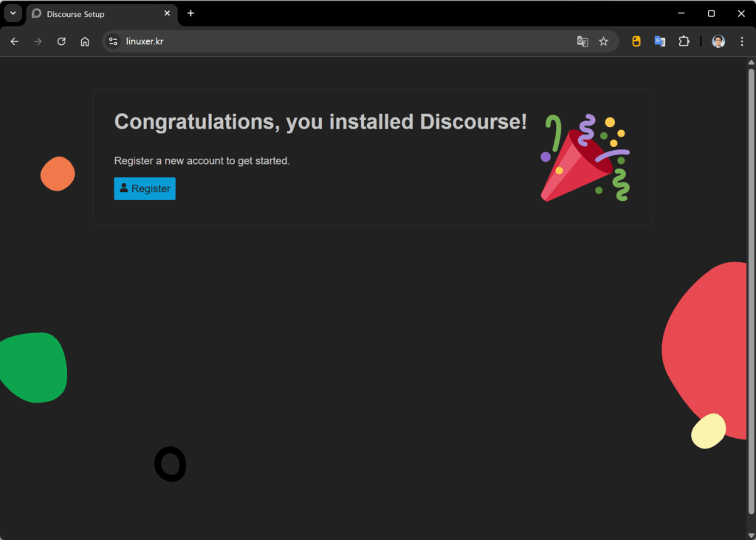Click the vertical scrollbar thumb
Screen dimensions: 756x540
[751, 288]
